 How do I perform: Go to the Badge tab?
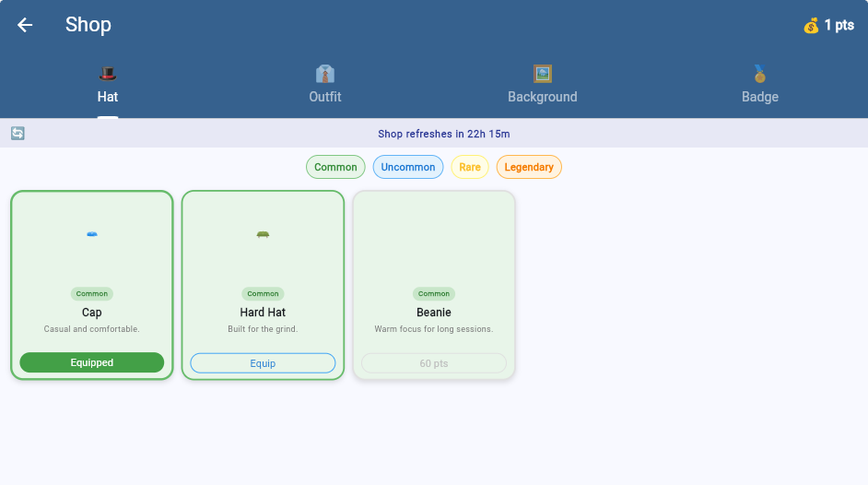[759, 96]
